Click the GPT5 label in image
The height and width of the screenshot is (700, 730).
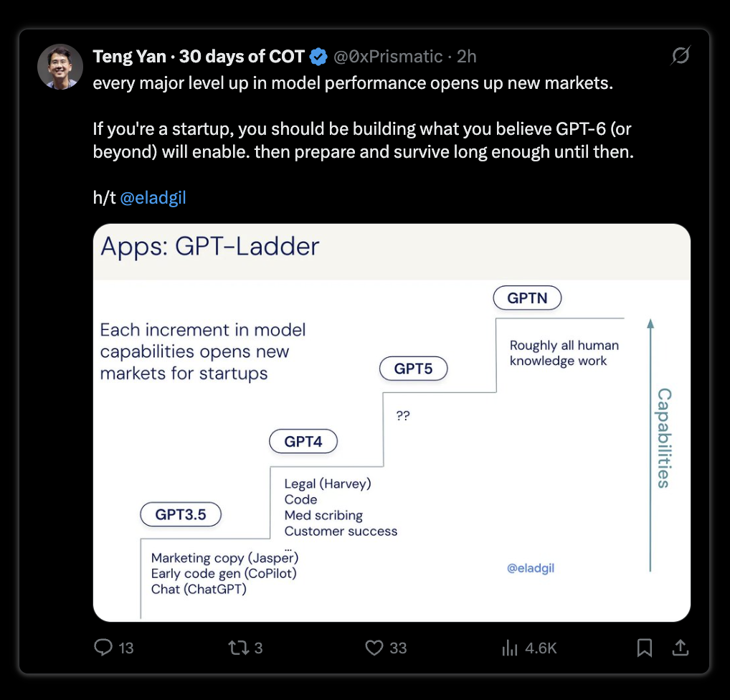(414, 369)
